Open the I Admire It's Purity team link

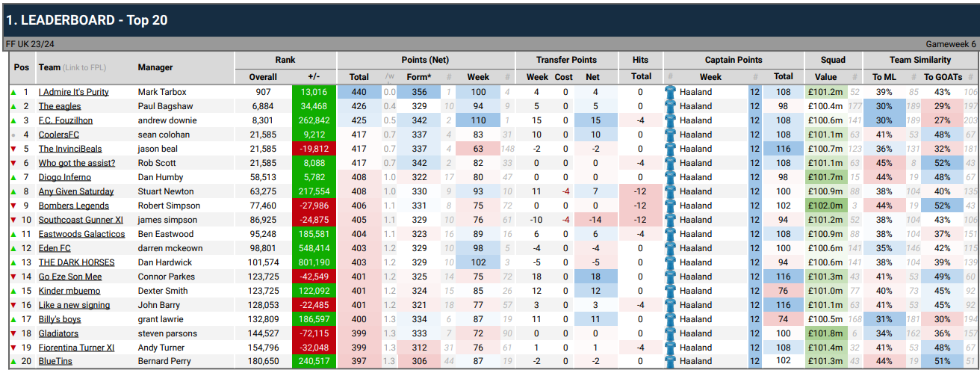coord(73,92)
